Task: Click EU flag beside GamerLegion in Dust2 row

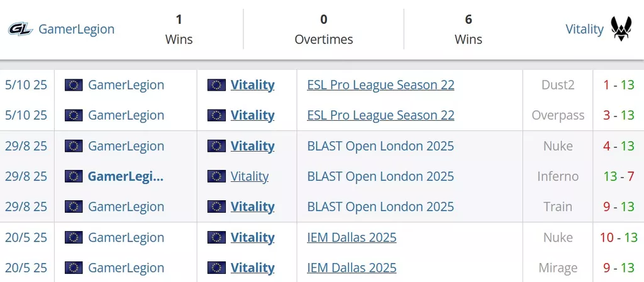Action: 74,85
